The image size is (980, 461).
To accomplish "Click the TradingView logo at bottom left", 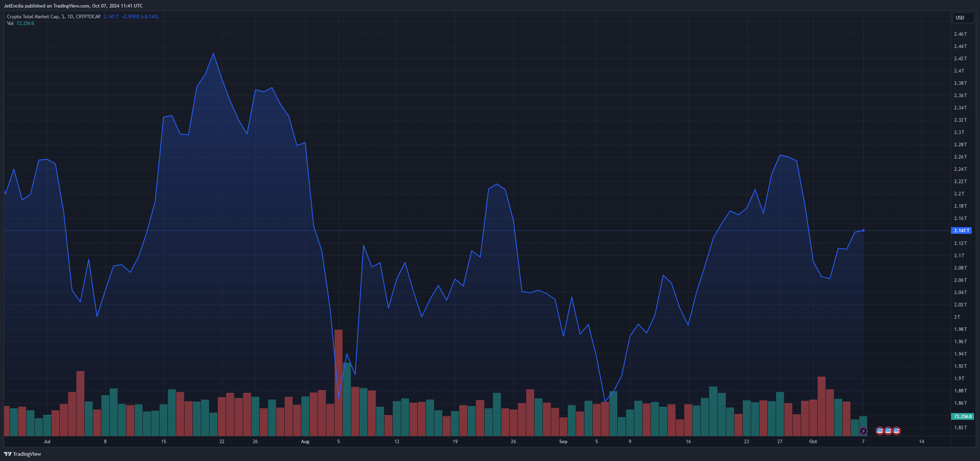I will point(23,454).
